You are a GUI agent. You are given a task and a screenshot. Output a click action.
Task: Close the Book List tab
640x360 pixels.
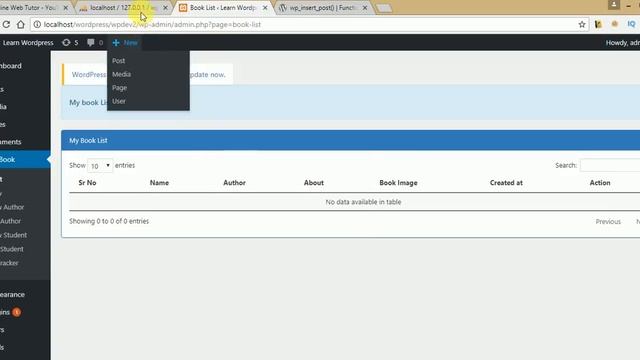point(265,8)
